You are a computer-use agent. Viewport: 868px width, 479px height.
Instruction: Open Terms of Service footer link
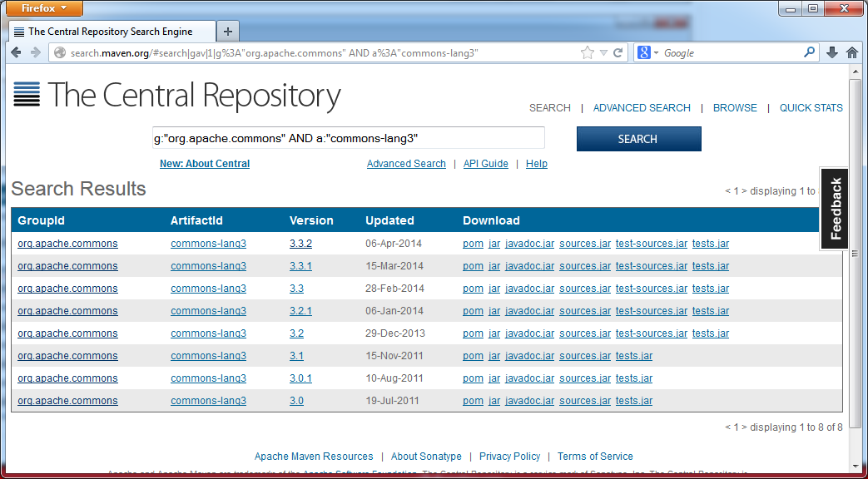coord(595,457)
